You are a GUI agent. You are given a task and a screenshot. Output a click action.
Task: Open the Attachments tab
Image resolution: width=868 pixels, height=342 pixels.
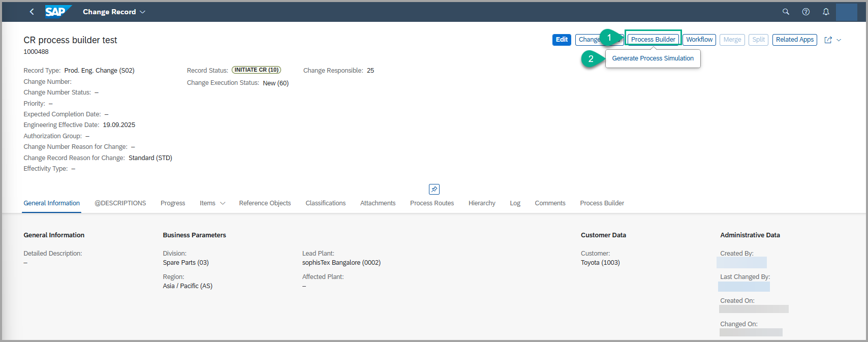(x=378, y=203)
